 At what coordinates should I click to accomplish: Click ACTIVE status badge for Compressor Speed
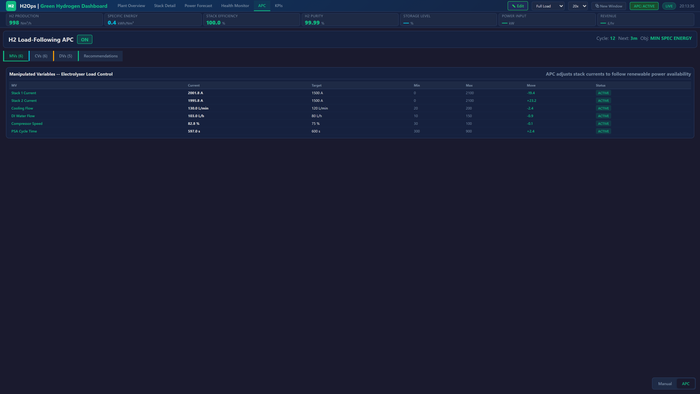click(x=603, y=124)
